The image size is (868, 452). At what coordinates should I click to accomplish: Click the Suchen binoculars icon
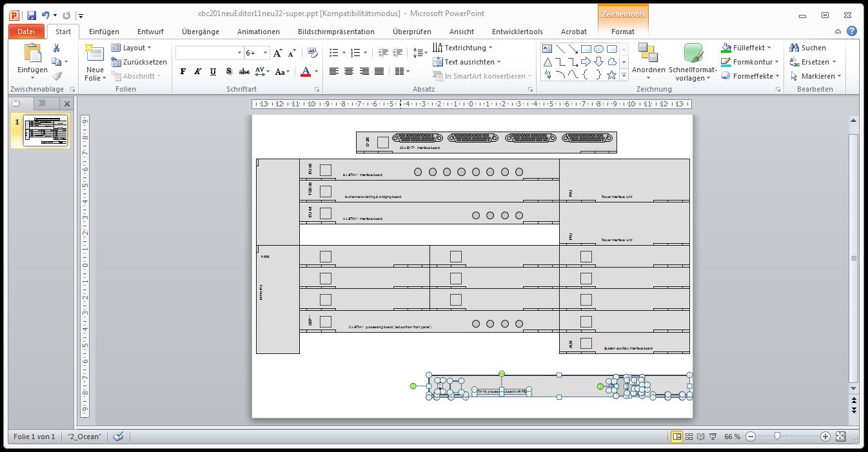795,48
